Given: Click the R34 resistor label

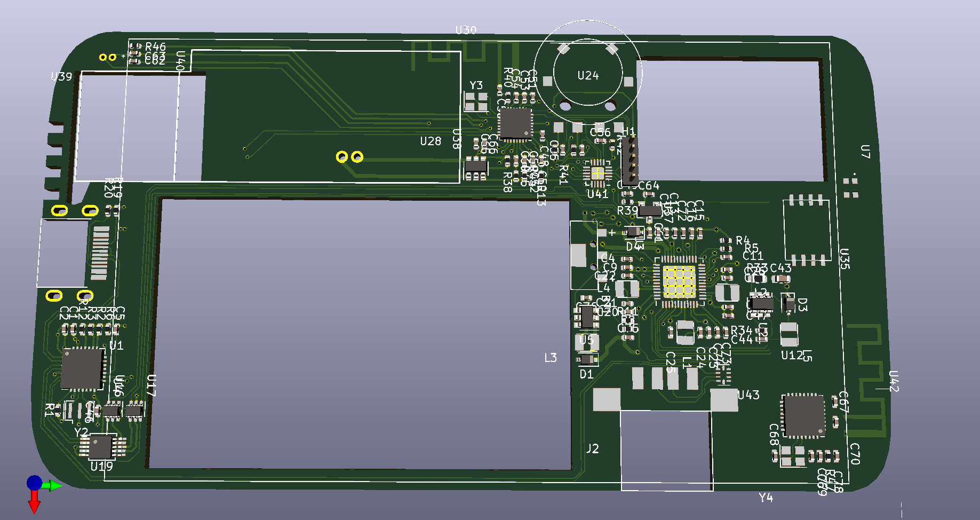Looking at the screenshot, I should [x=742, y=330].
